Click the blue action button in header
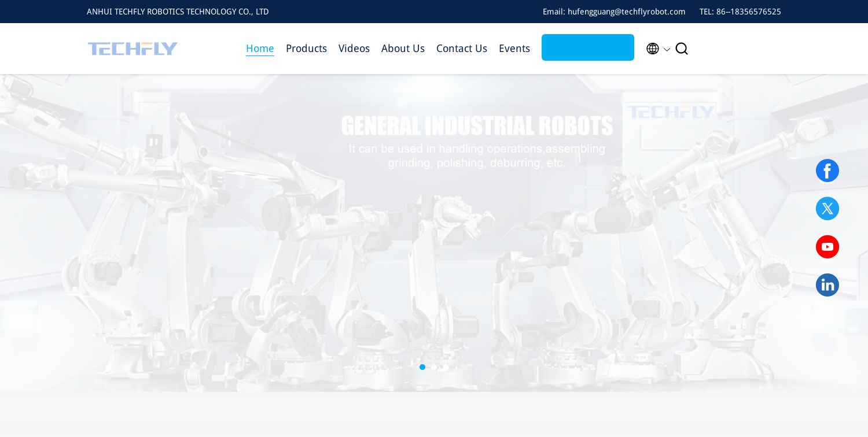The width and height of the screenshot is (868, 437). (x=588, y=47)
